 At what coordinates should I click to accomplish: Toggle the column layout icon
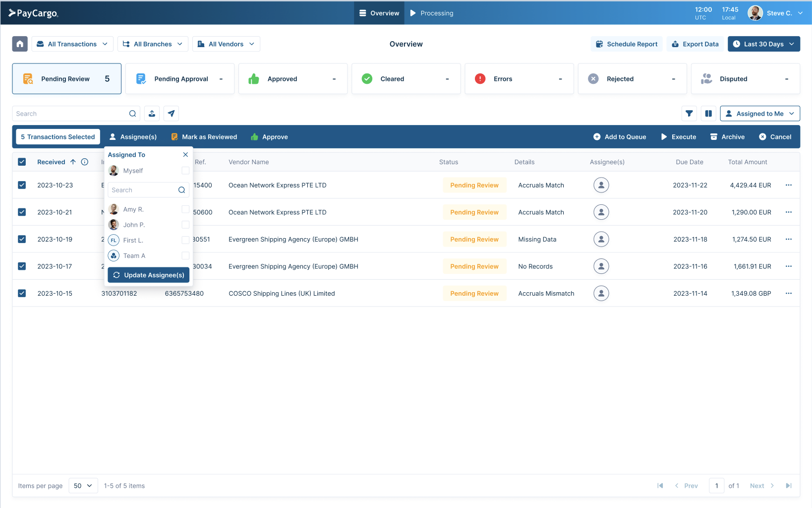(x=708, y=114)
